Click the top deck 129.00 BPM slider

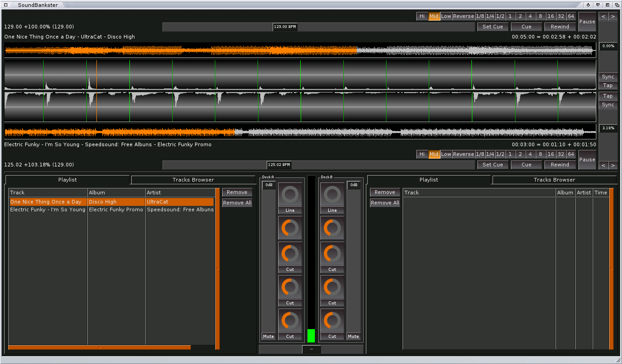[x=285, y=27]
